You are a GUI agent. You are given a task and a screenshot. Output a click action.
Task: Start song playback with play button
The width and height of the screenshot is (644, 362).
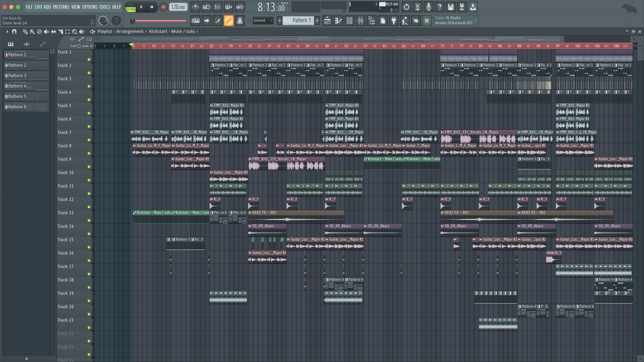(141, 7)
